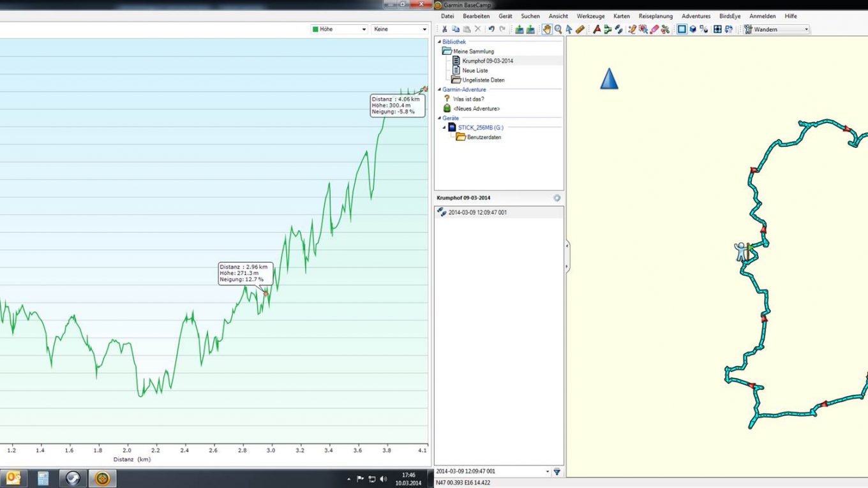868x488 pixels.
Task: Click the Undo arrow icon
Action: [x=491, y=29]
